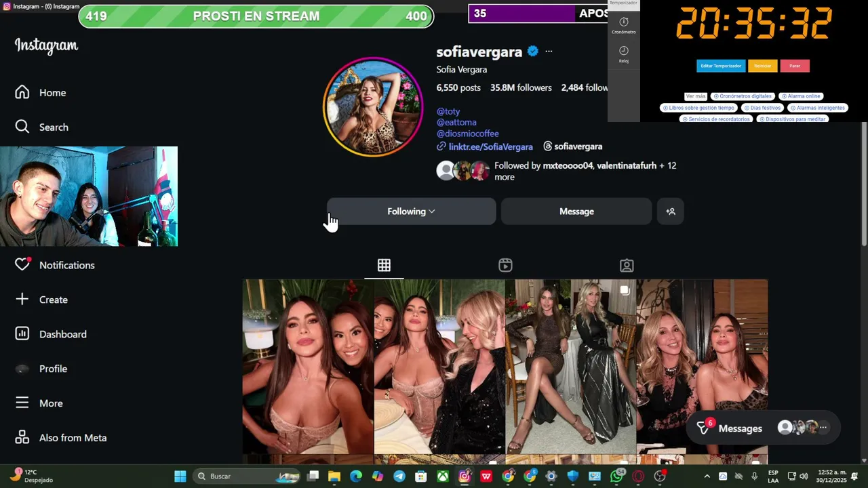
Task: Click the Message button
Action: coord(576,211)
